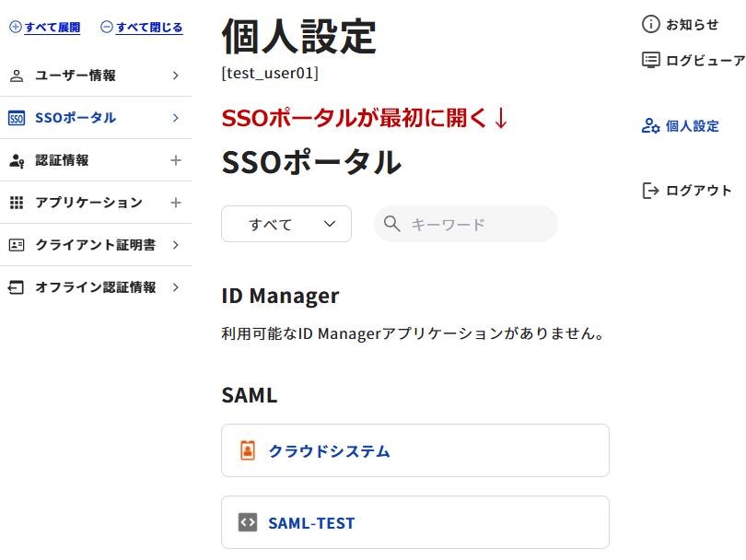Click the すべて展開 link
Viewport: 746px width, 560px height.
click(x=45, y=27)
